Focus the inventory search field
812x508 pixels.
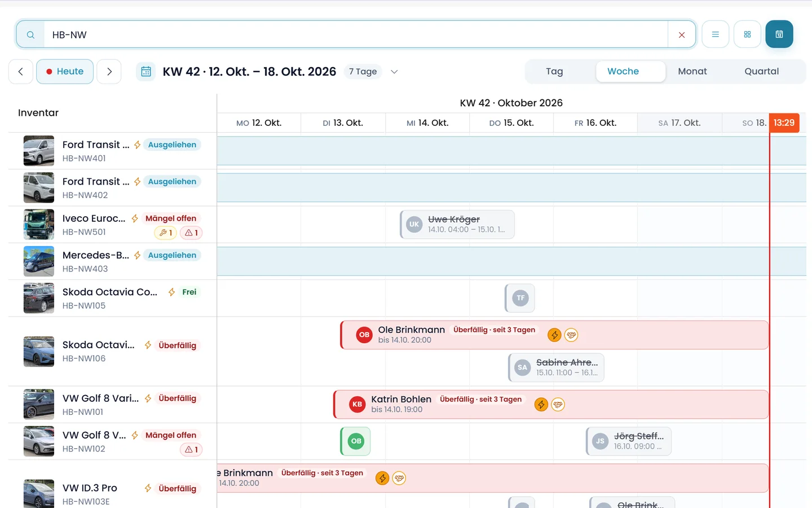click(x=356, y=34)
